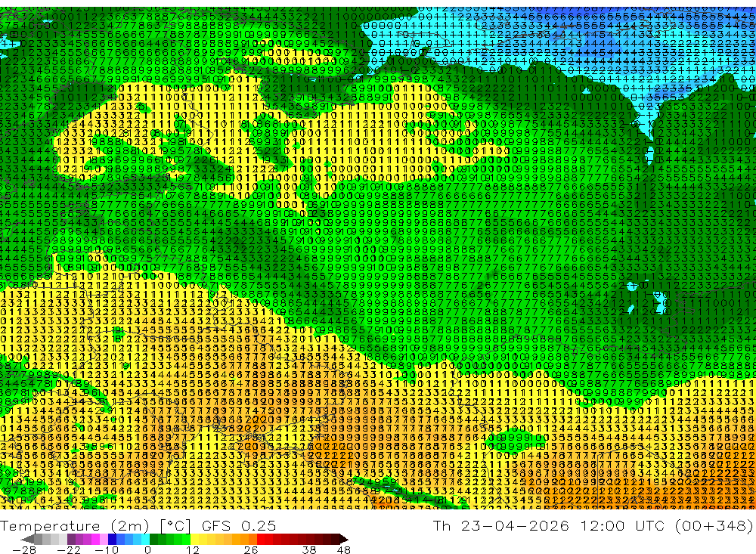Click the '26' legend value
Image resolution: width=756 pixels, height=554 pixels.
point(251,550)
